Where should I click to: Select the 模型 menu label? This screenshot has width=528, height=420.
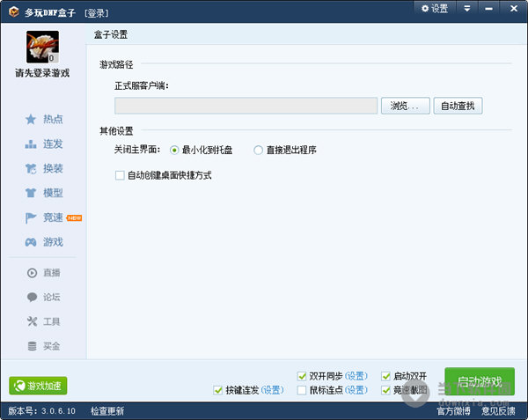(x=53, y=193)
